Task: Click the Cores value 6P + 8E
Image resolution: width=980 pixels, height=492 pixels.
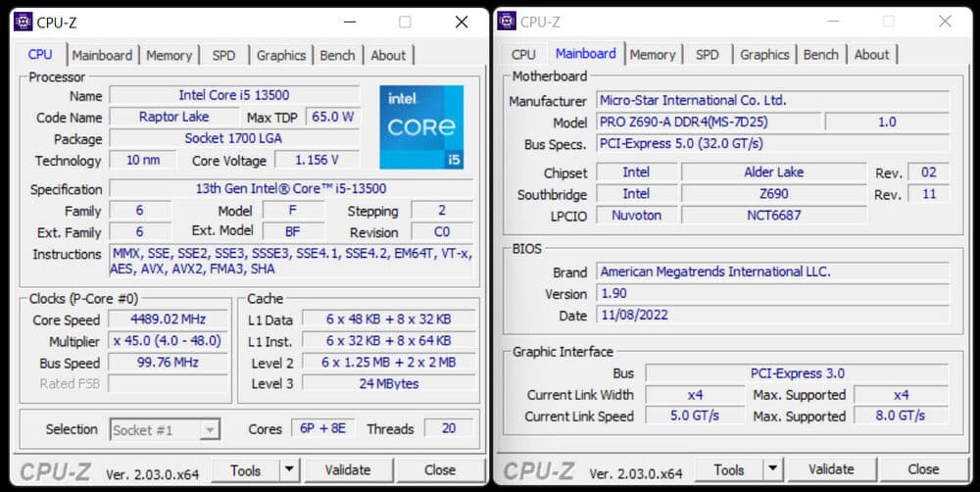Action: [x=322, y=428]
